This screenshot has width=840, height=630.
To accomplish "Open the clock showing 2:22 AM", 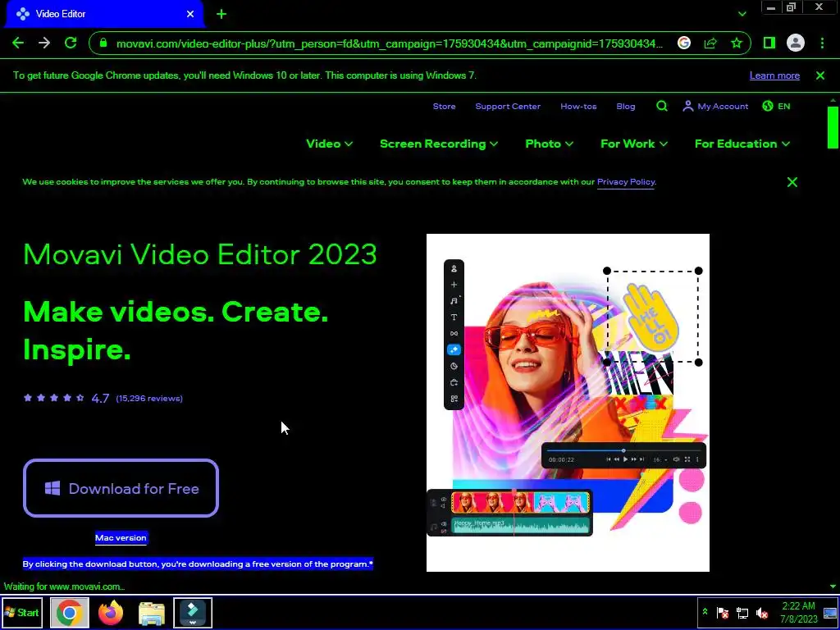I will [798, 612].
